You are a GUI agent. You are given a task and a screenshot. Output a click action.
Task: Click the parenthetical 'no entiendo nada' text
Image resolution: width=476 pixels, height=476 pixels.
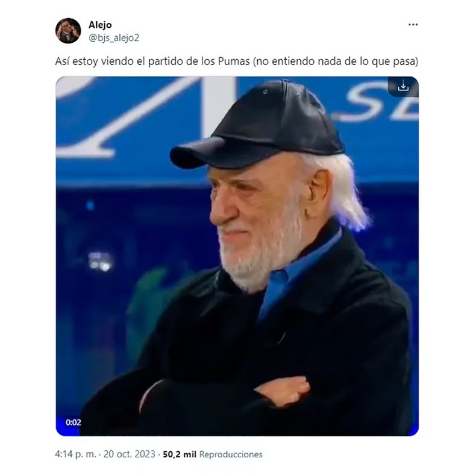(336, 61)
